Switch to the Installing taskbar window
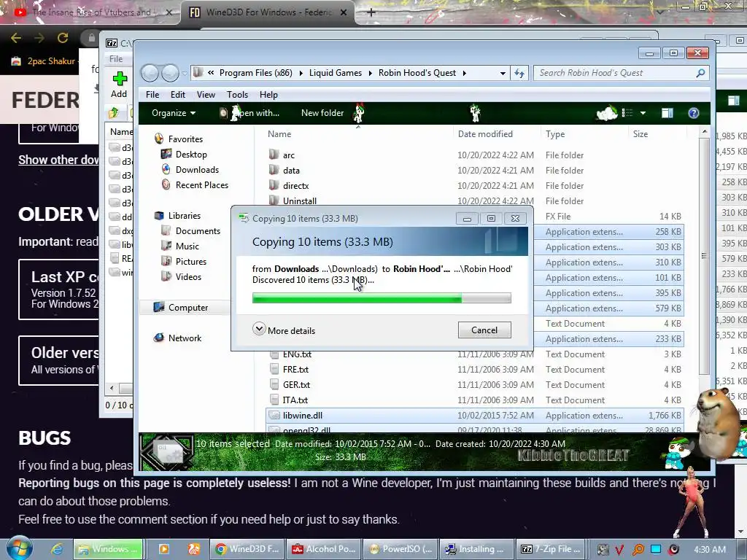This screenshot has height=560, width=747. coord(477,549)
